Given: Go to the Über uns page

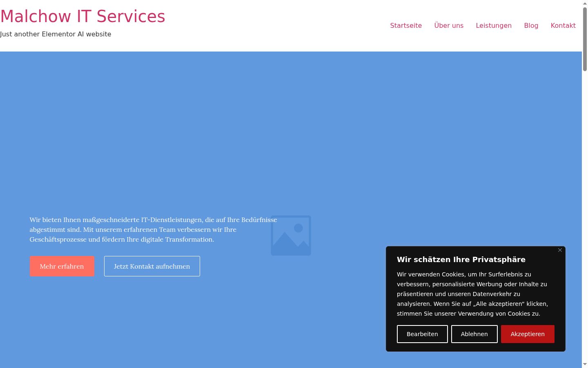Looking at the screenshot, I should point(449,25).
